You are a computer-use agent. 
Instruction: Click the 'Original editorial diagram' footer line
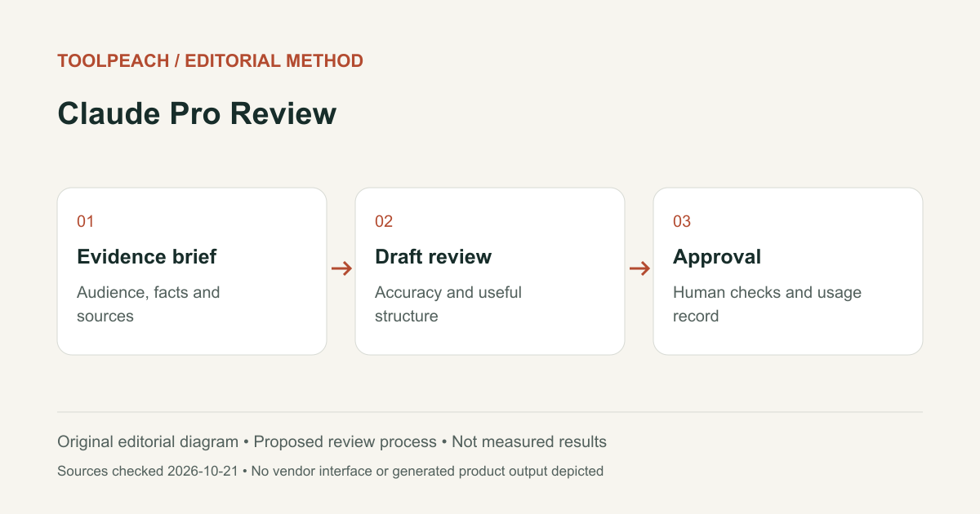(x=332, y=442)
